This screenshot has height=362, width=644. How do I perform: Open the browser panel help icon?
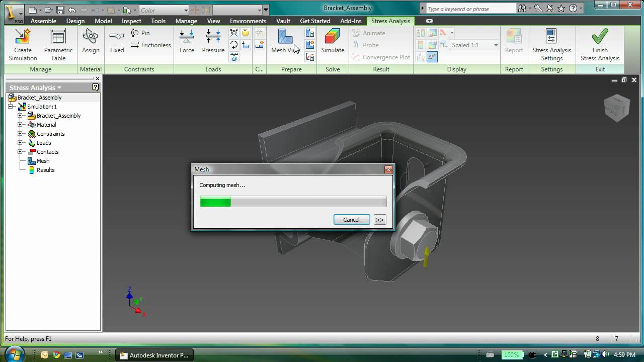click(x=95, y=87)
